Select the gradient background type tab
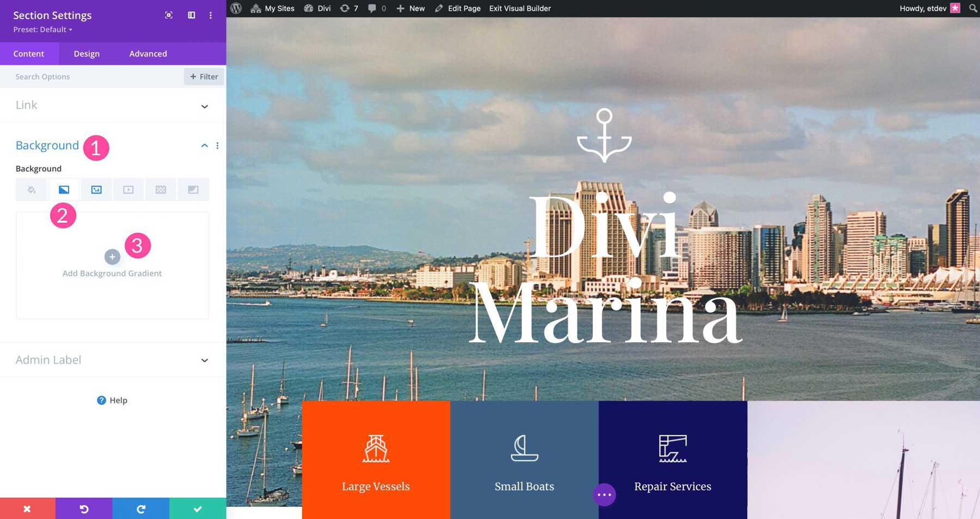 pos(64,189)
